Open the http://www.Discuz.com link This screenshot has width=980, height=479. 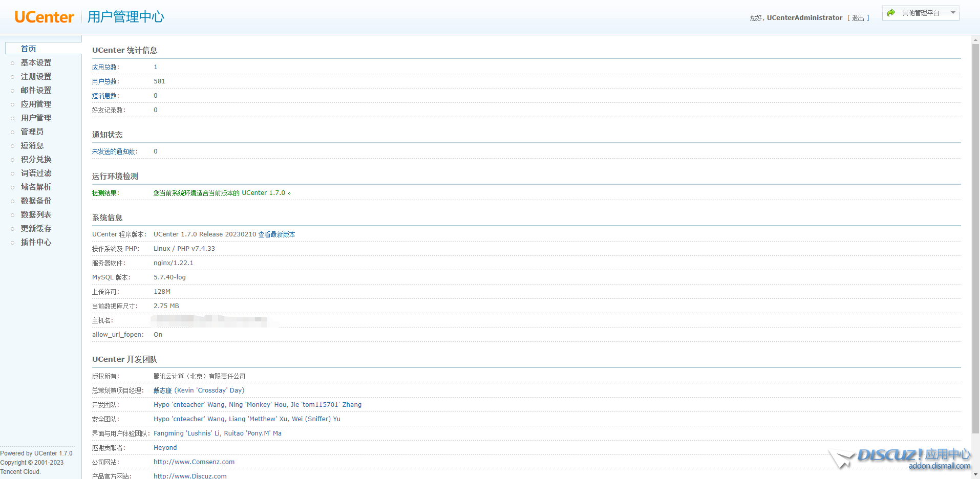coord(190,476)
